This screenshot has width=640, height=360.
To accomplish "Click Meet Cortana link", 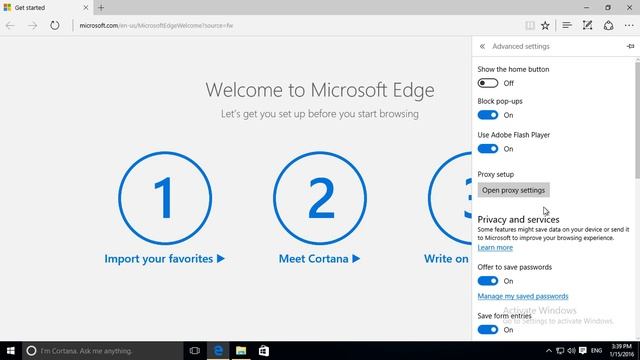I will click(x=320, y=259).
